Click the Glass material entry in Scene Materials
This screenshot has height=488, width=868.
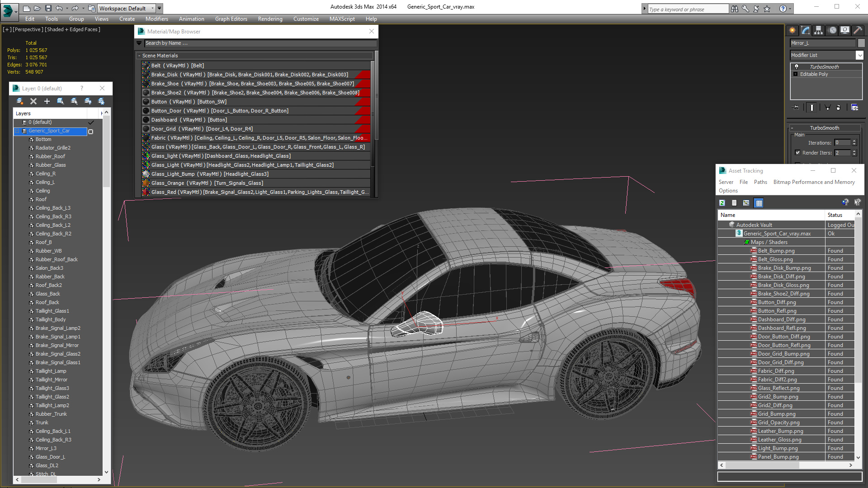tap(256, 146)
